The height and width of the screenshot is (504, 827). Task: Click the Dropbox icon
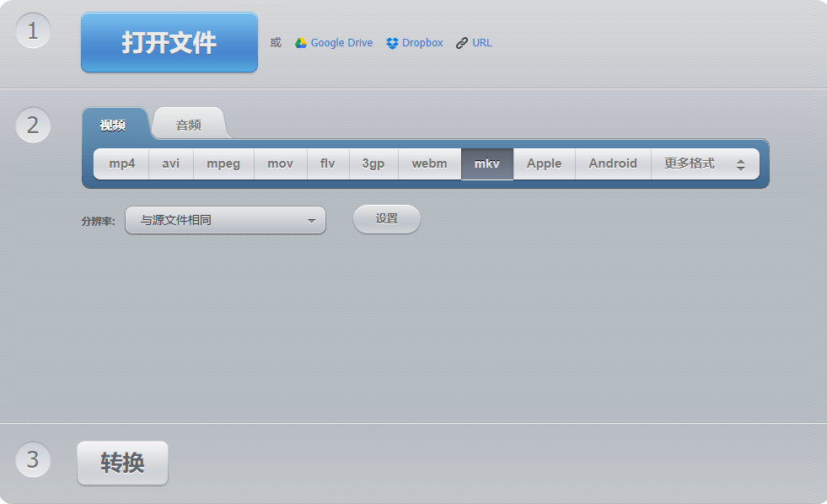[390, 42]
